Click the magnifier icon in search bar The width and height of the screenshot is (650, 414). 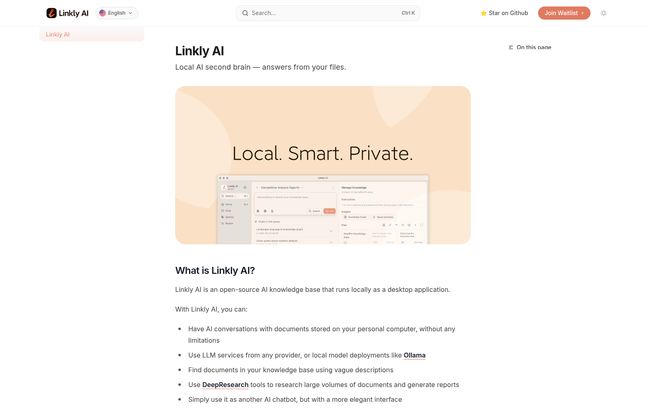click(x=245, y=13)
